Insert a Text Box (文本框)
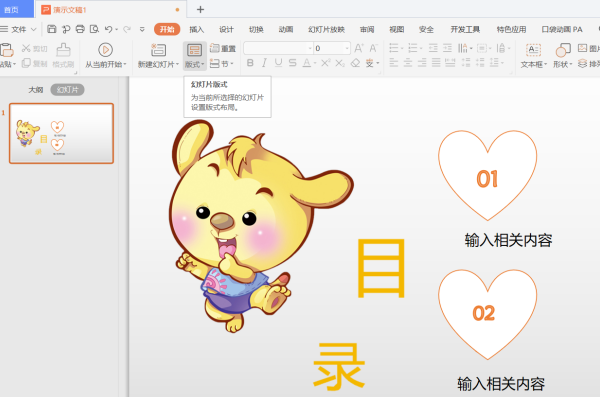 tap(533, 56)
